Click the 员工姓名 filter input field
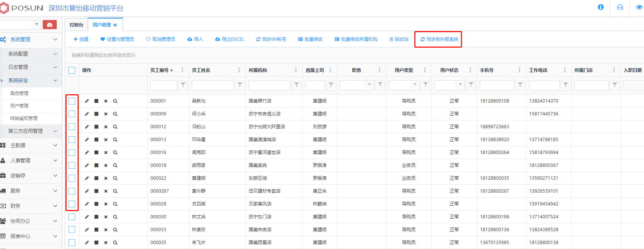This screenshot has width=644, height=249. pos(213,86)
